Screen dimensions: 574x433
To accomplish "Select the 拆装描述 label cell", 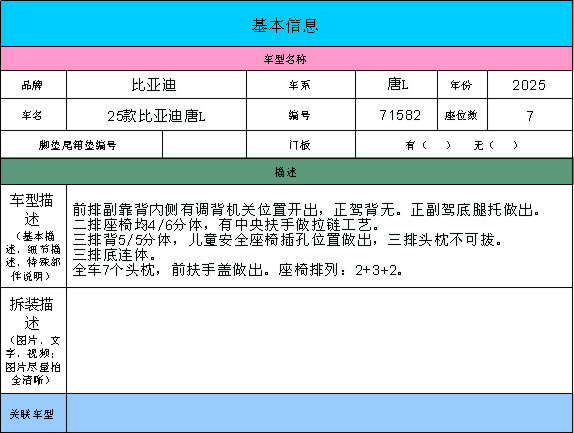I will click(x=33, y=341).
